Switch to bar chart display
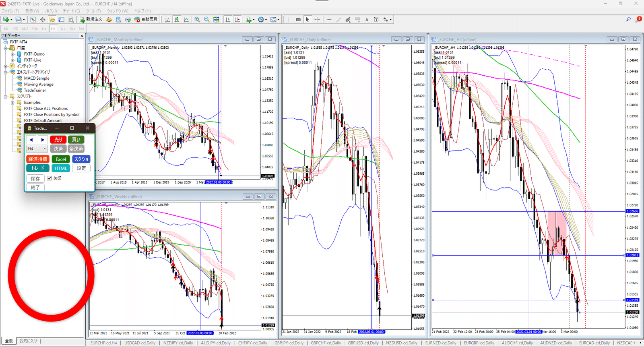Image resolution: width=644 pixels, height=347 pixels. pyautogui.click(x=167, y=19)
